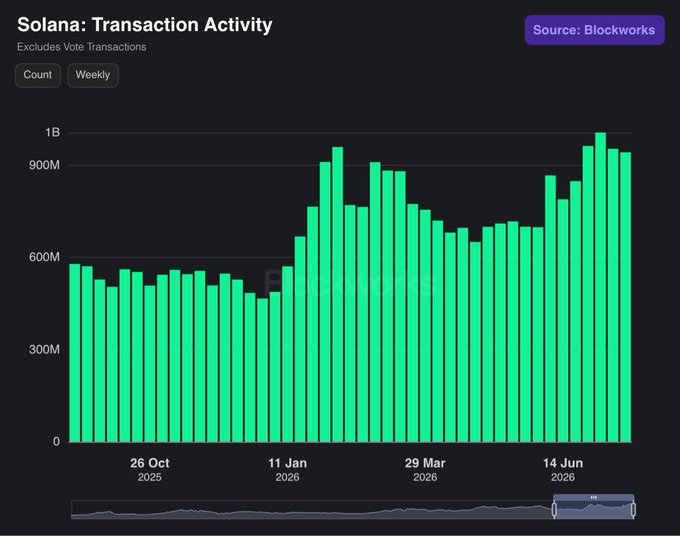Click the '0' y-axis label
The image size is (680, 536).
tap(56, 441)
